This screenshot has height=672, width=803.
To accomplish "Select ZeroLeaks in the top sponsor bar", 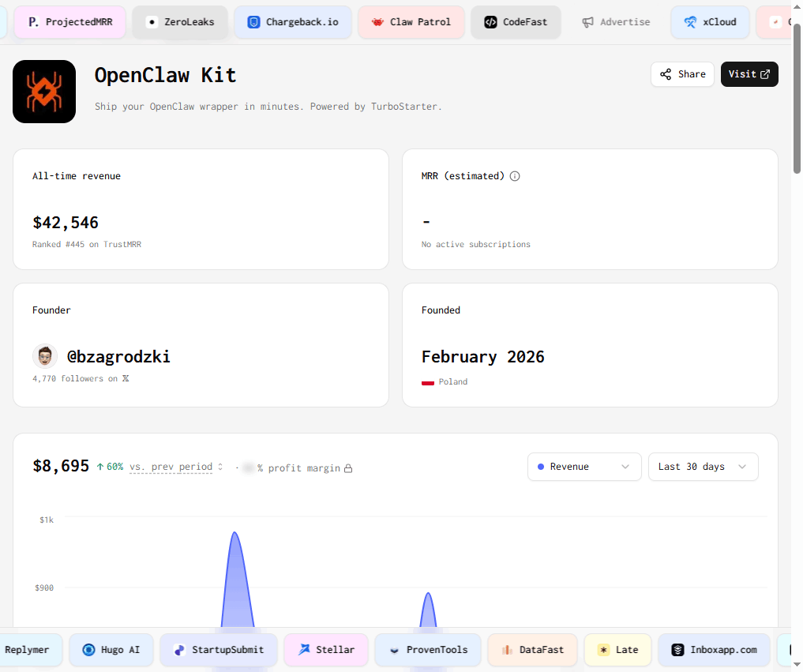I will coord(180,21).
